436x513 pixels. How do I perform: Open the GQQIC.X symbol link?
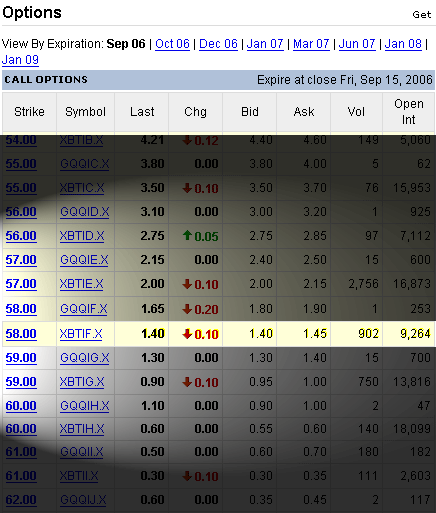tap(85, 164)
